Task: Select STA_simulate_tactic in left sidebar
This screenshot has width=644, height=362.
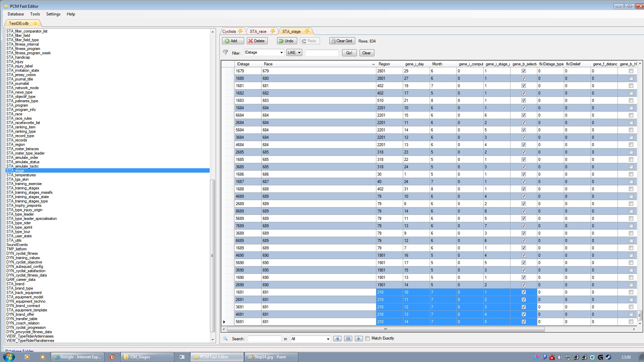Action: (x=22, y=166)
